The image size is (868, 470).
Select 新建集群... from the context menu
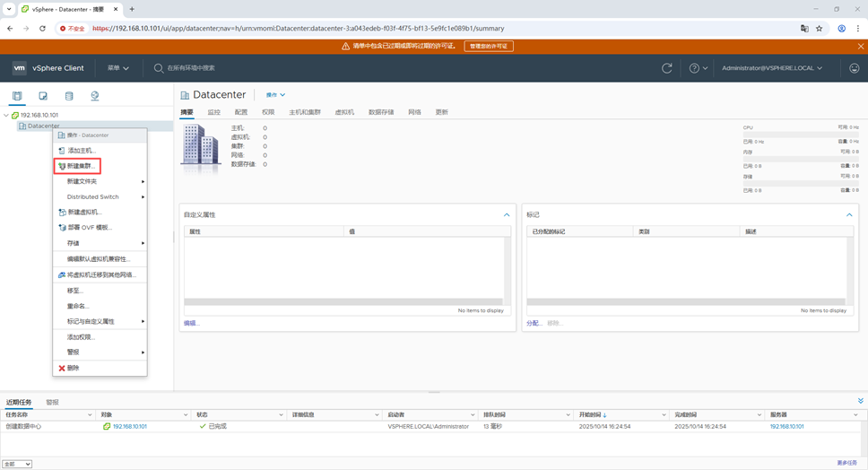point(79,166)
